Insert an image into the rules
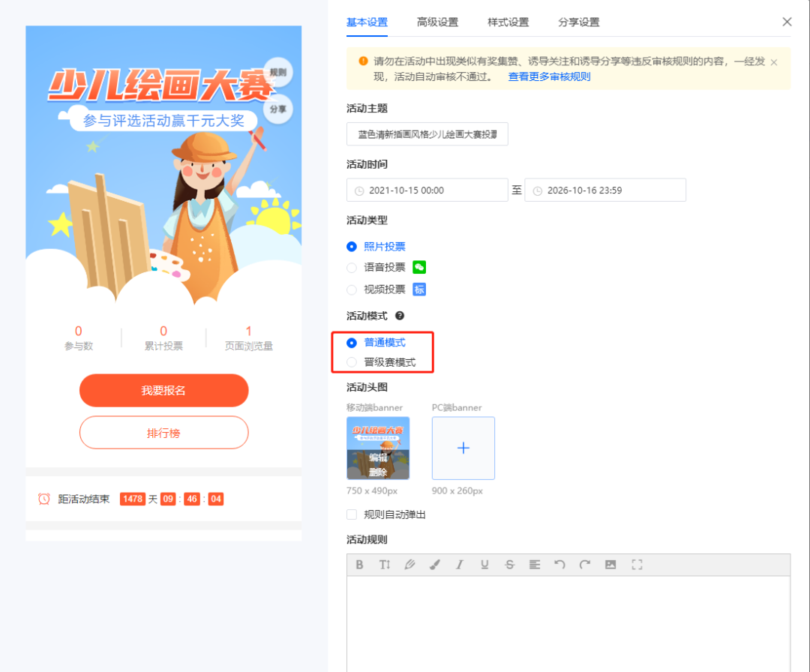The image size is (810, 672). tap(610, 565)
